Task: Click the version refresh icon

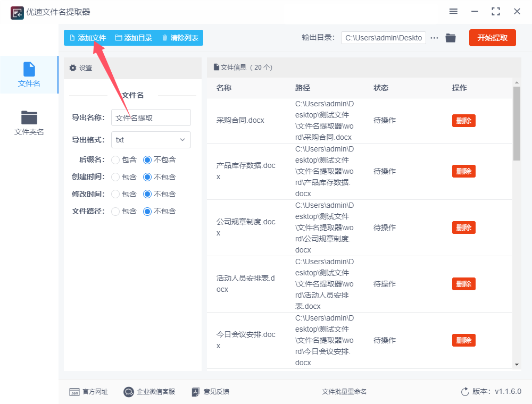Action: click(x=465, y=392)
